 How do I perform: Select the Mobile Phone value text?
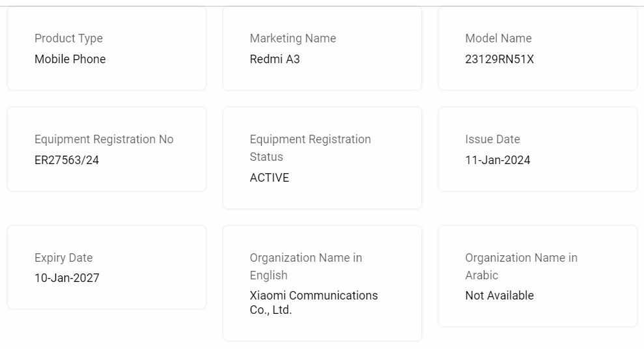click(70, 59)
